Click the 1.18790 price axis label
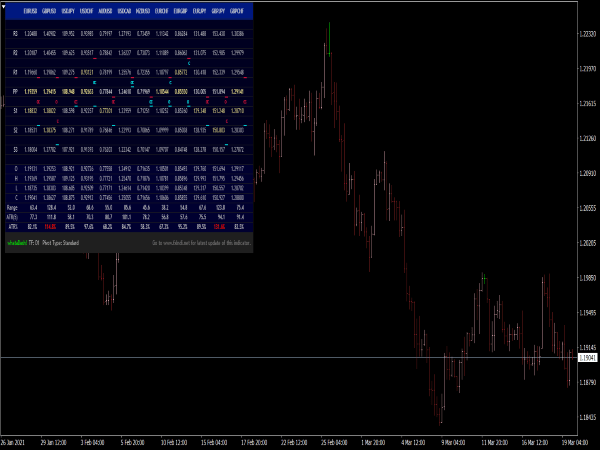The width and height of the screenshot is (600, 450). point(587,382)
